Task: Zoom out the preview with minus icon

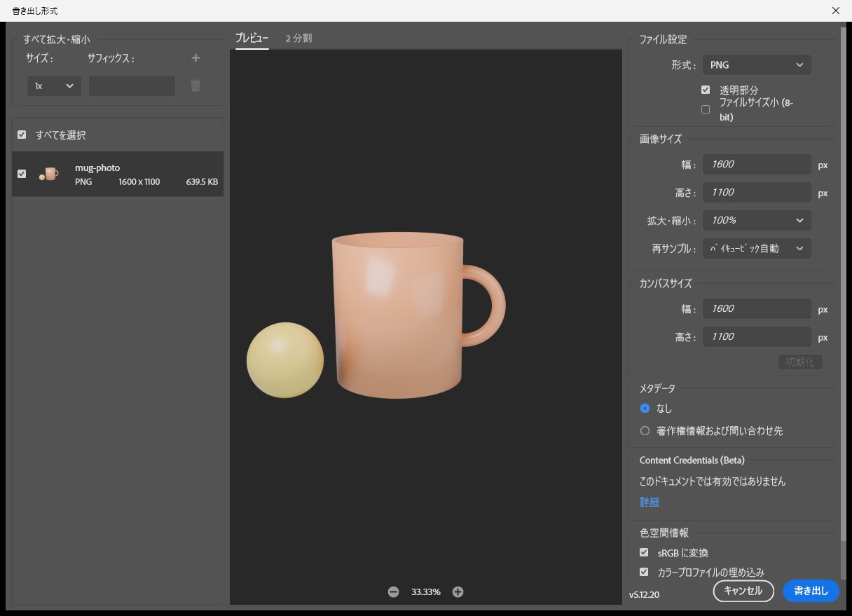Action: pos(393,592)
